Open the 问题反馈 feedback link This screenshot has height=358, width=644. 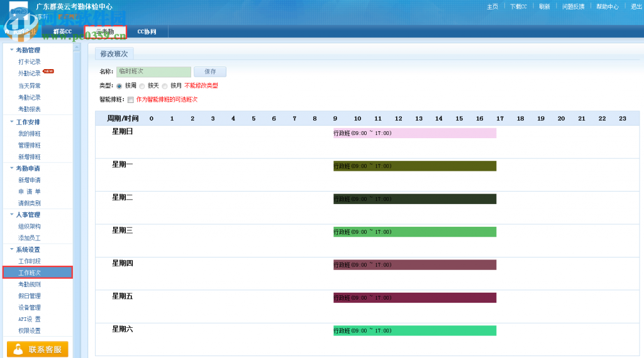[x=574, y=6]
